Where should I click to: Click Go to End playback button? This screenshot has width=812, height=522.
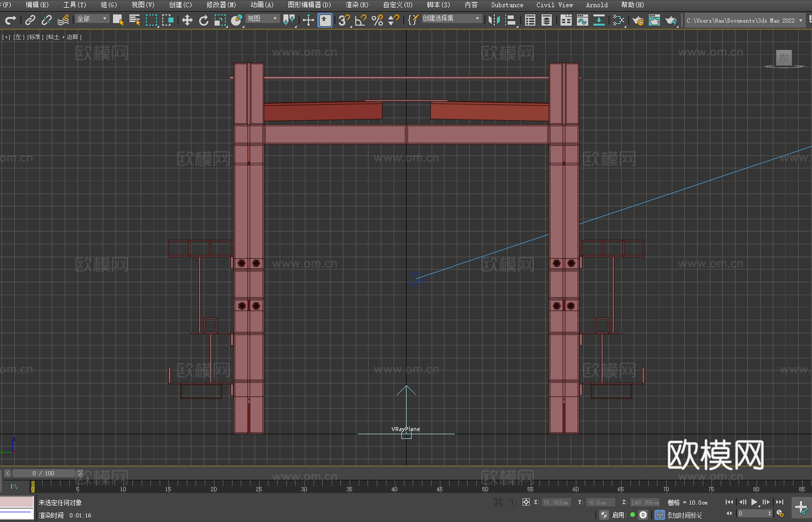780,502
